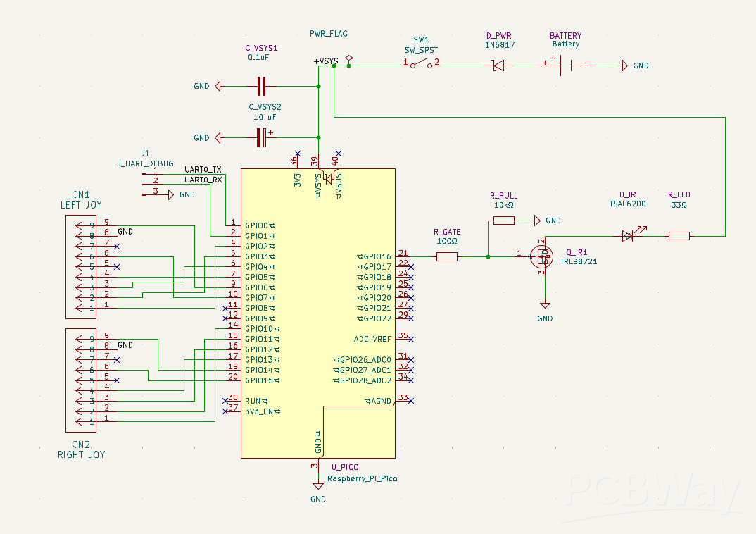Select the CN1 LEFT JOY connector symbol
Image resolution: width=756 pixels, height=534 pixels.
click(81, 268)
